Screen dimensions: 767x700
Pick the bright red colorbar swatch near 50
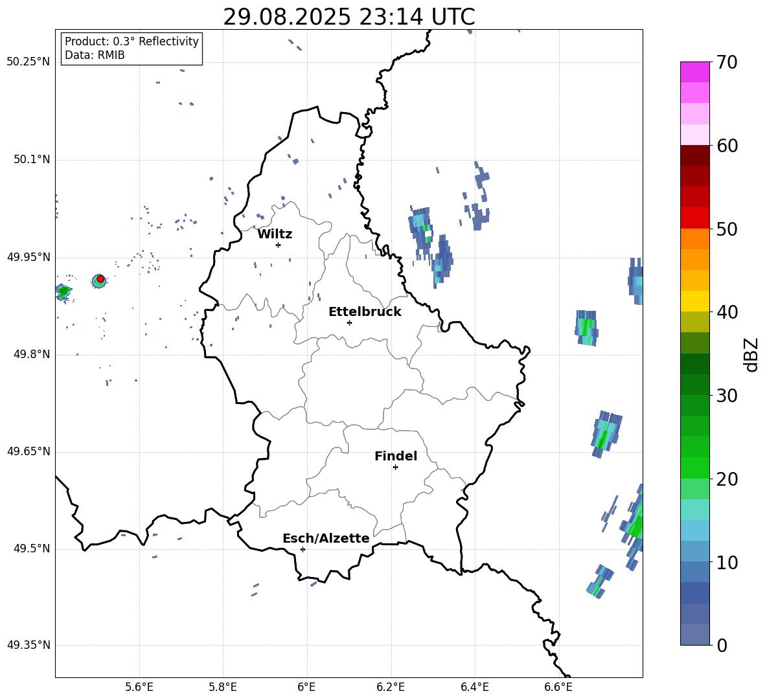coord(694,218)
